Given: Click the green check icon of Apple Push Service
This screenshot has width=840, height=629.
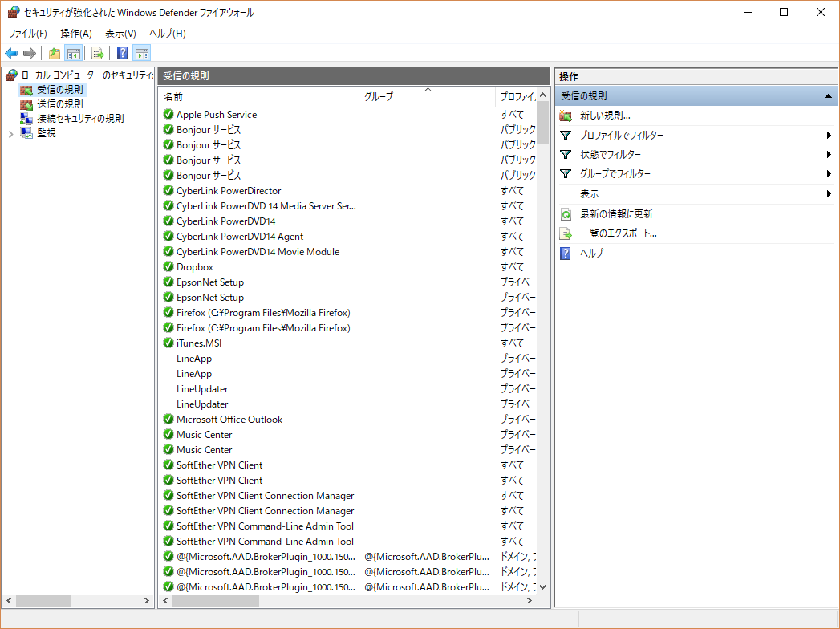Looking at the screenshot, I should 168,114.
